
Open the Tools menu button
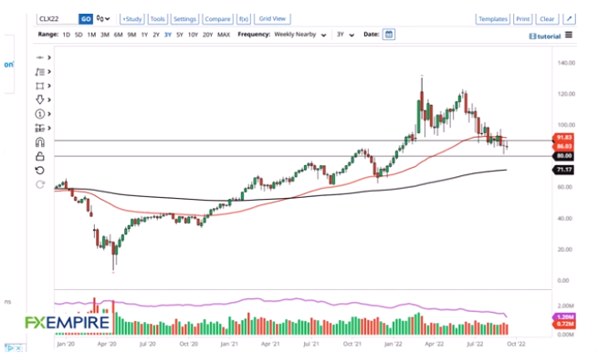pyautogui.click(x=157, y=18)
